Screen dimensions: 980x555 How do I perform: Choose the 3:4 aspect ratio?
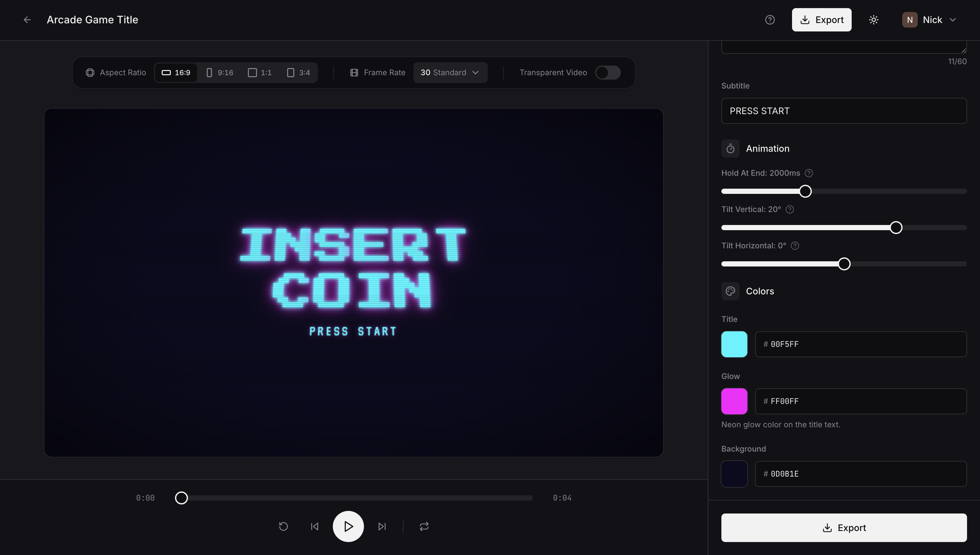coord(298,72)
